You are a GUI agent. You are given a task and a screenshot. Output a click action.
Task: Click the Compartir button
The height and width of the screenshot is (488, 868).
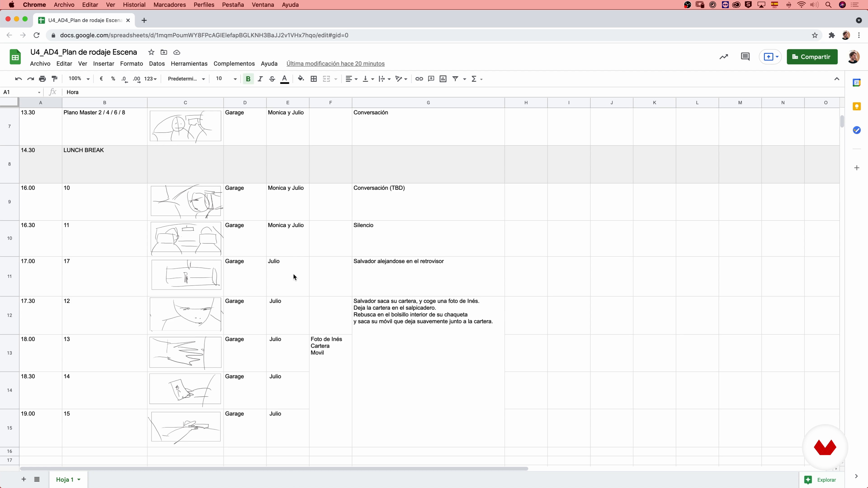[x=812, y=56]
